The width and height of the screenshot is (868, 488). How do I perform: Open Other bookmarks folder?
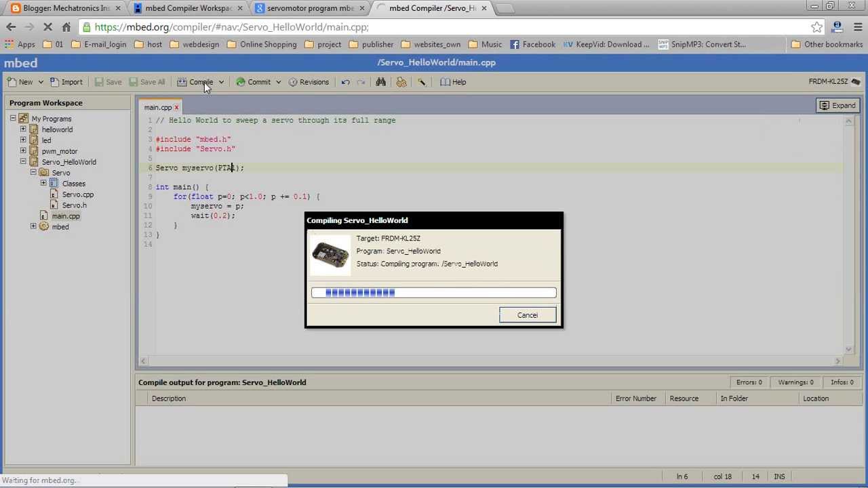point(827,44)
